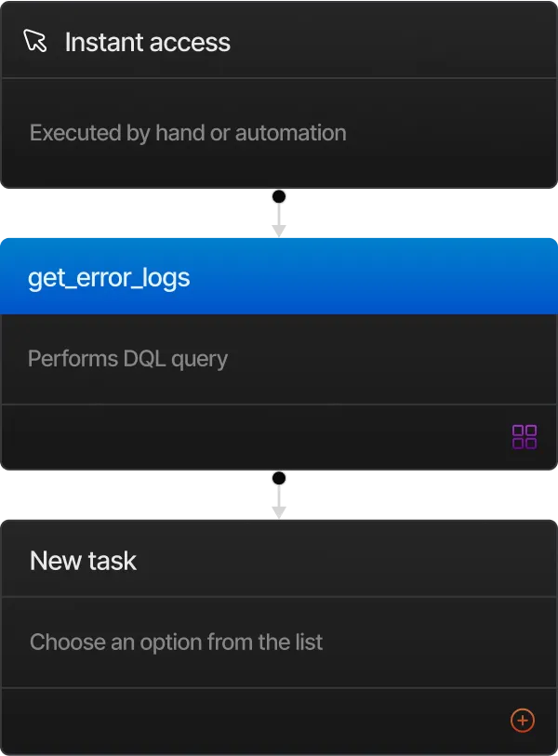The width and height of the screenshot is (558, 756).
Task: Click the blue highlighted get_error_logs header
Action: point(279,276)
